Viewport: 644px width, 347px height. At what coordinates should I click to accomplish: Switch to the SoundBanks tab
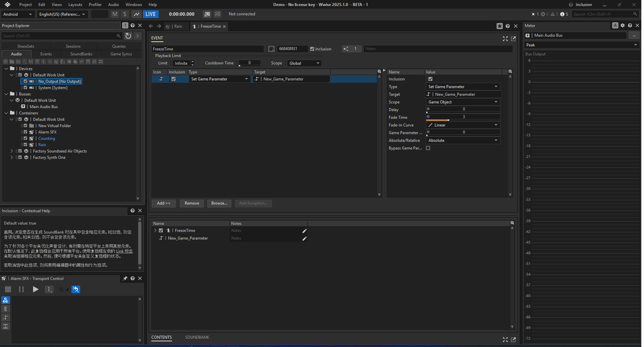pos(81,54)
